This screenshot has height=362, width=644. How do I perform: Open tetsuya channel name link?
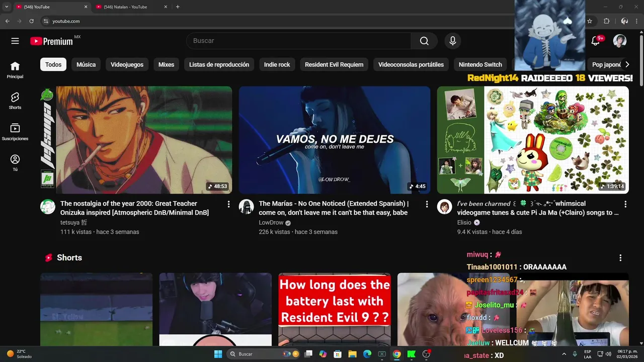pyautogui.click(x=73, y=223)
